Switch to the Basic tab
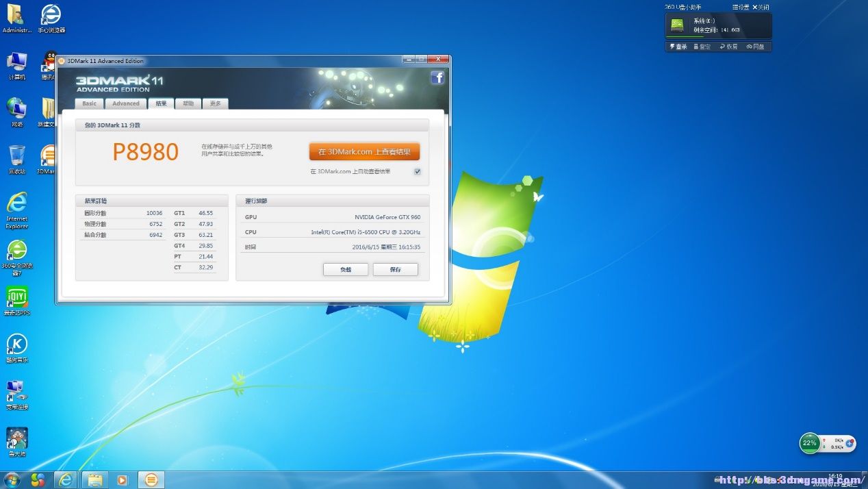Screen dimensions: 868x489 [x=89, y=103]
